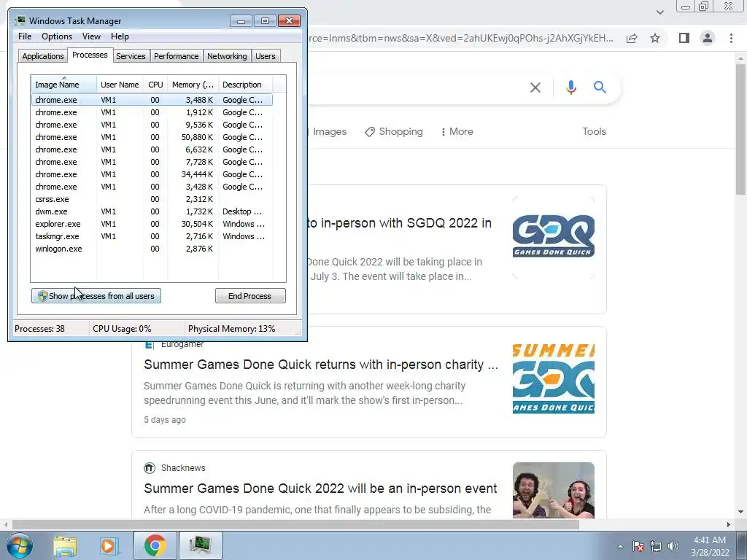This screenshot has height=560, width=747.
Task: Switch to the Performance tab
Action: tap(177, 56)
